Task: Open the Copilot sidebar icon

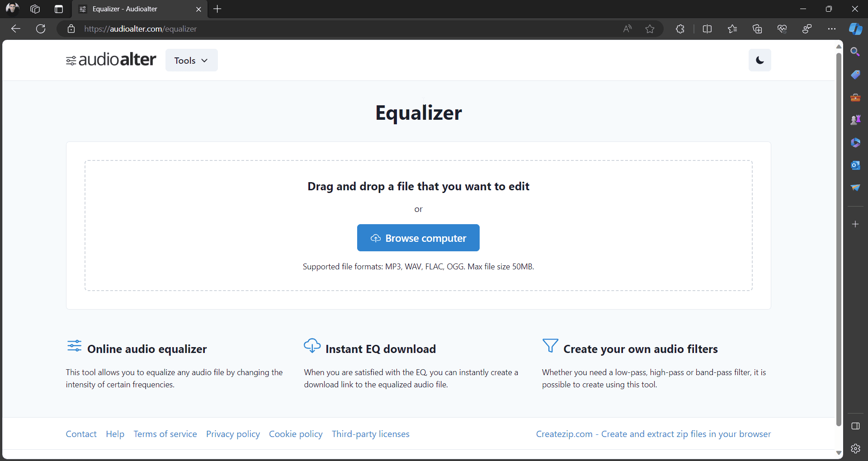Action: tap(855, 29)
